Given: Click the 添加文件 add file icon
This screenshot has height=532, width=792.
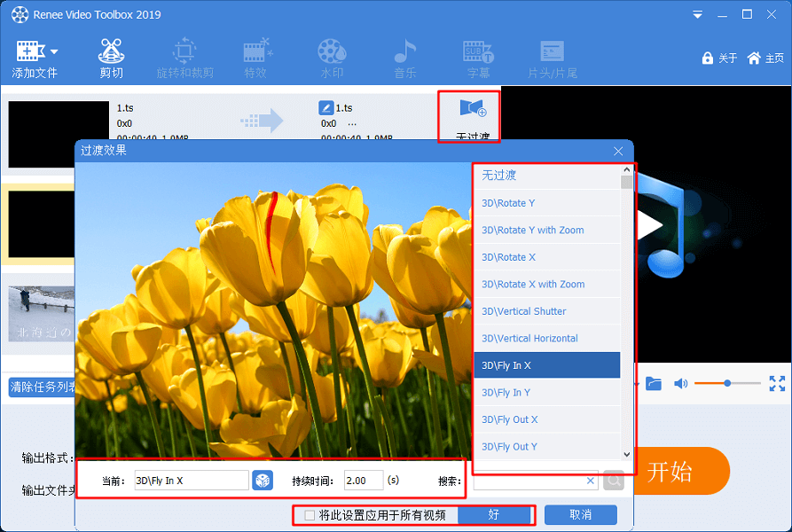Looking at the screenshot, I should (x=30, y=51).
